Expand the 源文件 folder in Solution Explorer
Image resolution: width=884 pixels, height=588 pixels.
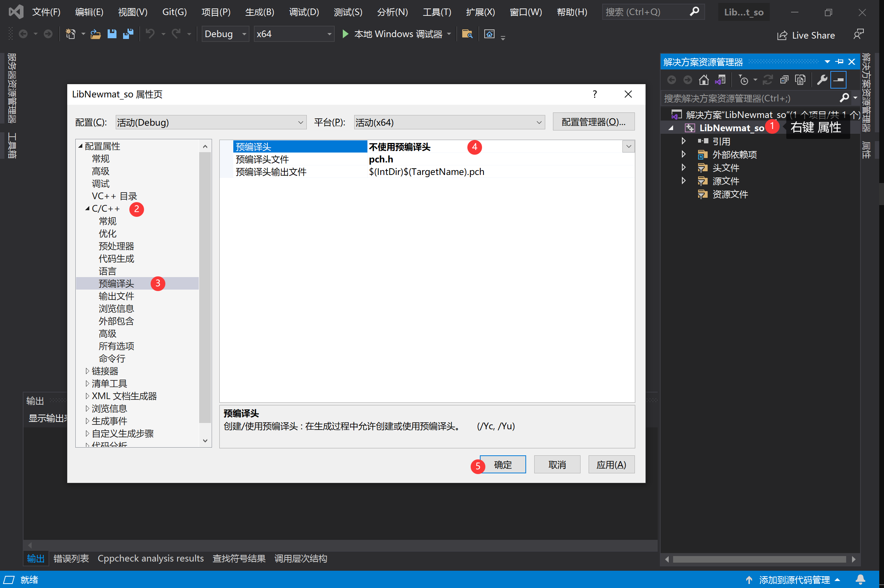pyautogui.click(x=683, y=181)
